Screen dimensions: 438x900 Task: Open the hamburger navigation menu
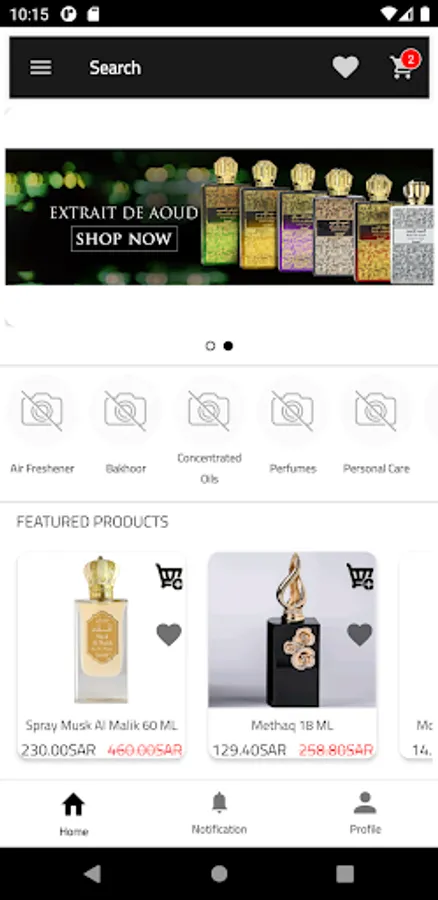click(41, 68)
